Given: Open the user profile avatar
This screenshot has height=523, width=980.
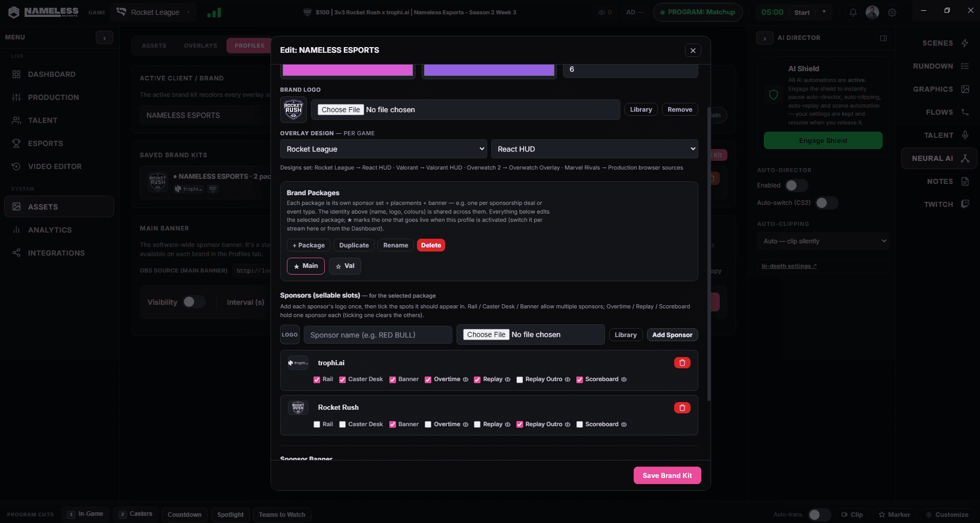Looking at the screenshot, I should (872, 12).
